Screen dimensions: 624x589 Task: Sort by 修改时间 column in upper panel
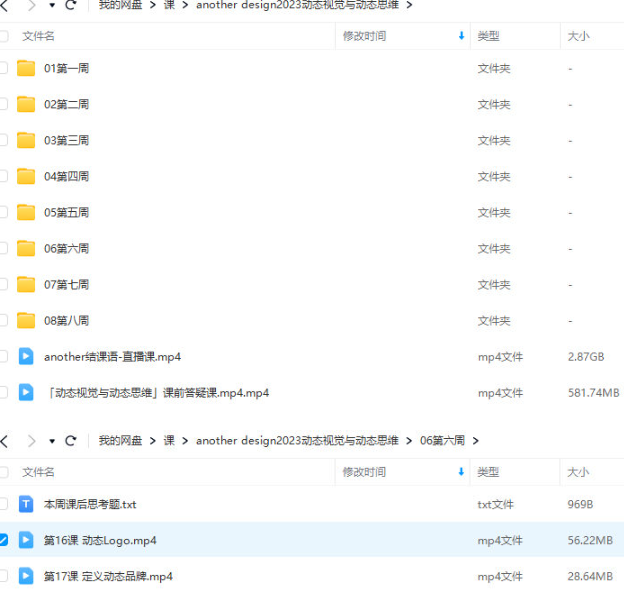pyautogui.click(x=365, y=36)
